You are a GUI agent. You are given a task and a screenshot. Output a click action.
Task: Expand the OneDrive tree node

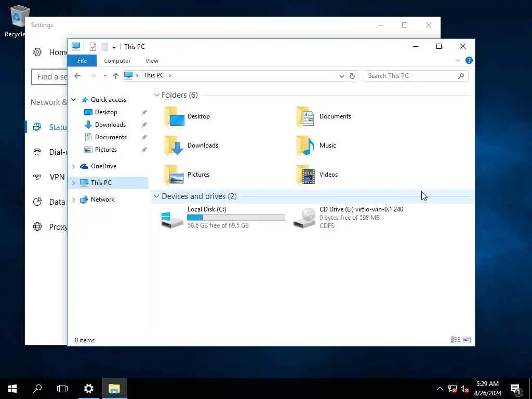74,166
